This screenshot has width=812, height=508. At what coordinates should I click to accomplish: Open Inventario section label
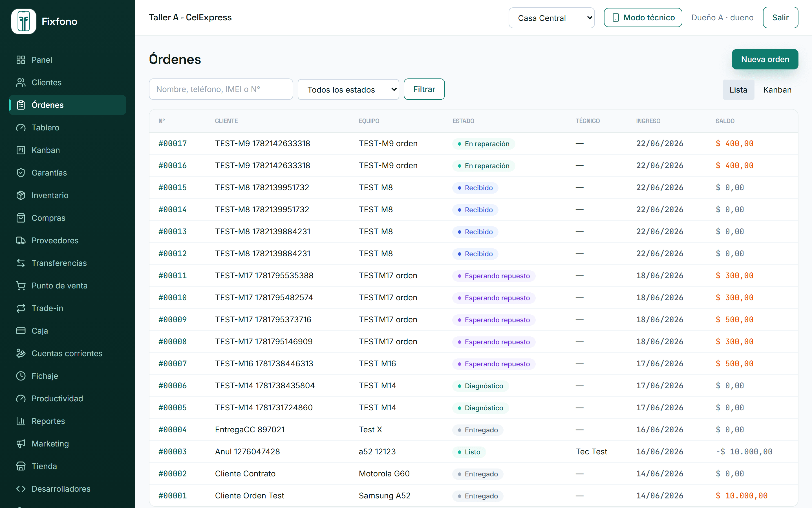coord(50,195)
